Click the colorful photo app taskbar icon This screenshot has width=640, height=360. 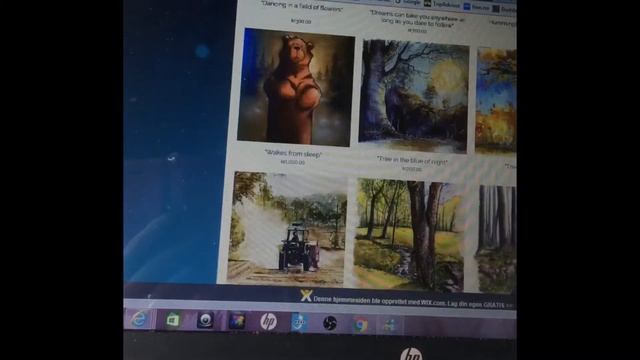(x=237, y=321)
